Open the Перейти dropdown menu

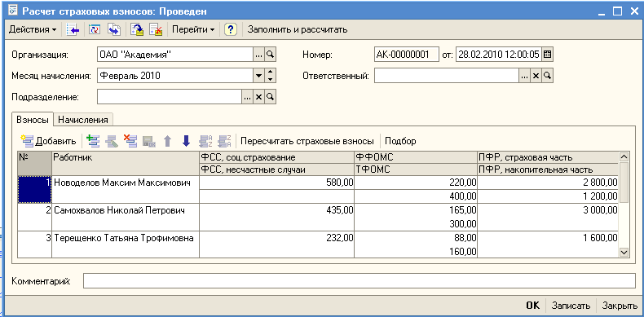(x=193, y=29)
